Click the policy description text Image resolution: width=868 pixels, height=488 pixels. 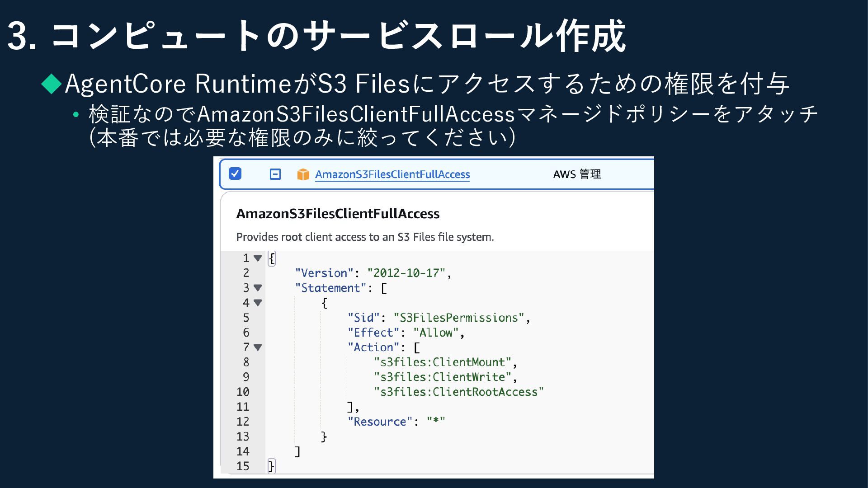(365, 237)
